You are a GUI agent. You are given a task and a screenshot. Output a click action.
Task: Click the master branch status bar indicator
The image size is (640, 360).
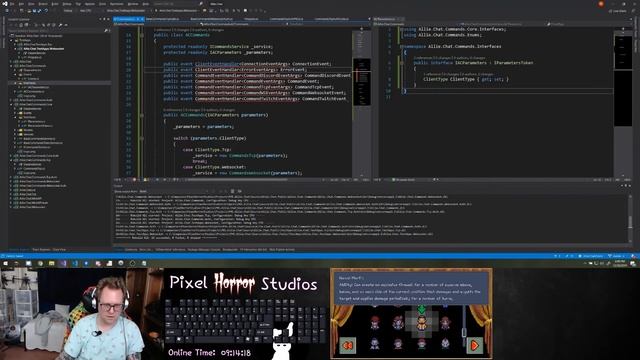point(616,256)
